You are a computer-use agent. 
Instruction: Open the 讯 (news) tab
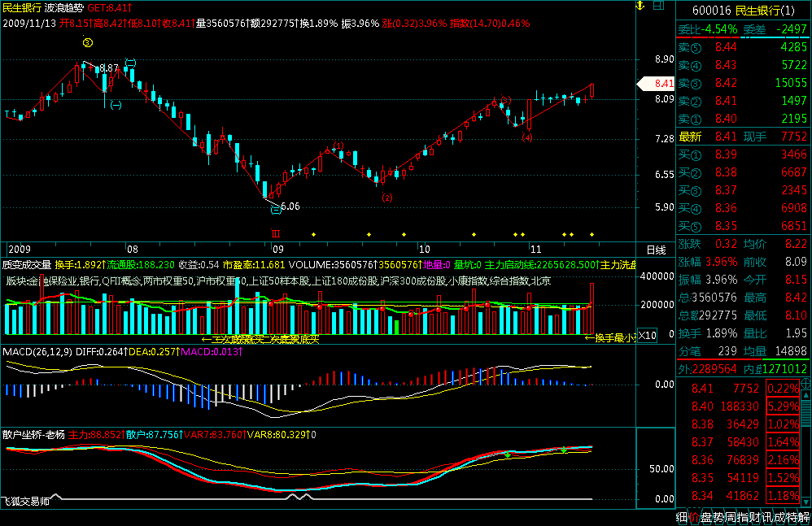767,517
